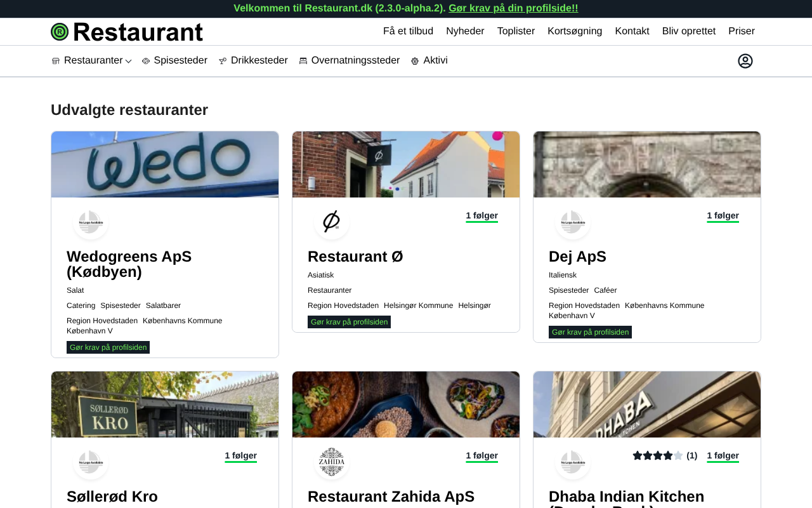
Task: Open the Dej ApS cover photo
Action: (x=647, y=164)
